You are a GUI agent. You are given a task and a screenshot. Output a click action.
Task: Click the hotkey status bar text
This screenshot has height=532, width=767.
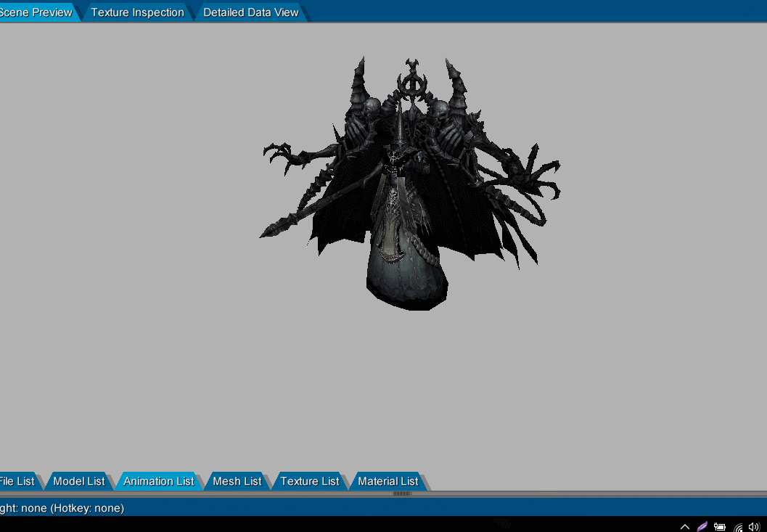coord(62,508)
